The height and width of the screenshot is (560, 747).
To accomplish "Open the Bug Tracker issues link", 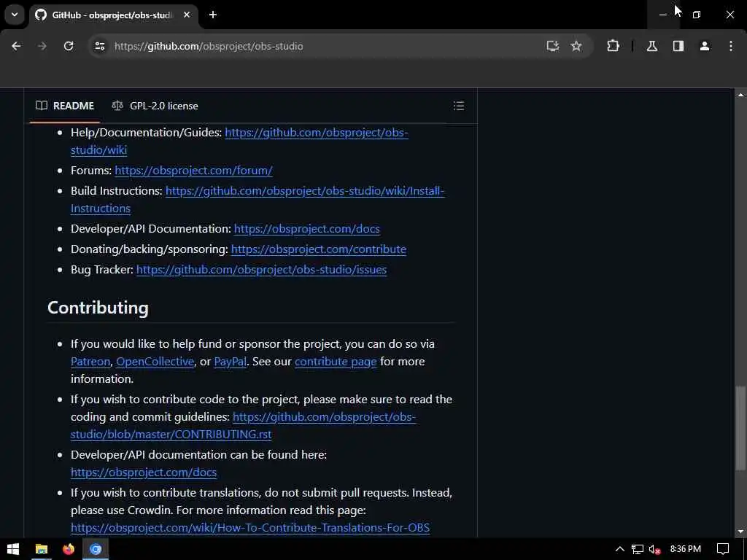I will coord(262,270).
